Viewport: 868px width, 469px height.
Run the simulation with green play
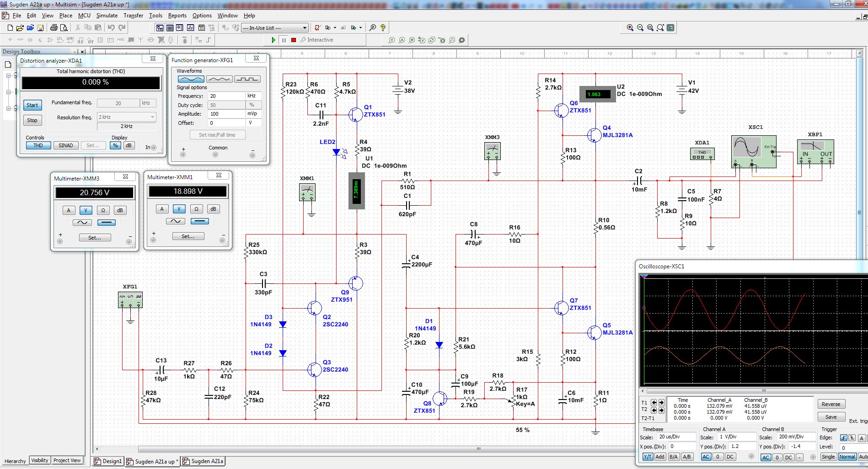pyautogui.click(x=273, y=40)
